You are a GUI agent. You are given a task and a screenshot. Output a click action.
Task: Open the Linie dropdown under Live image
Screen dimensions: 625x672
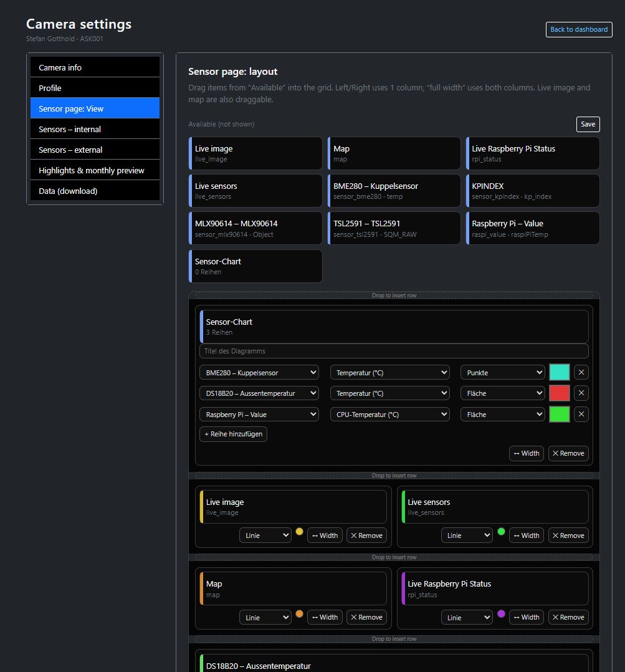point(265,535)
